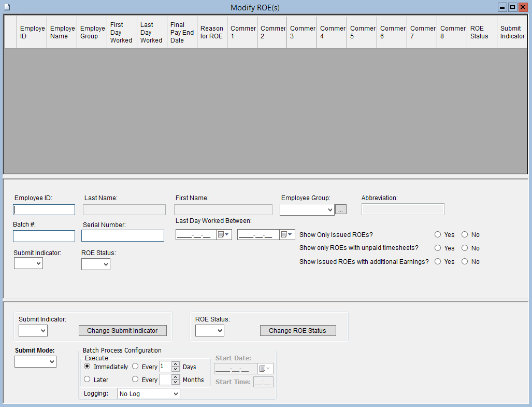Click the Reason for ROE column header

[211, 32]
